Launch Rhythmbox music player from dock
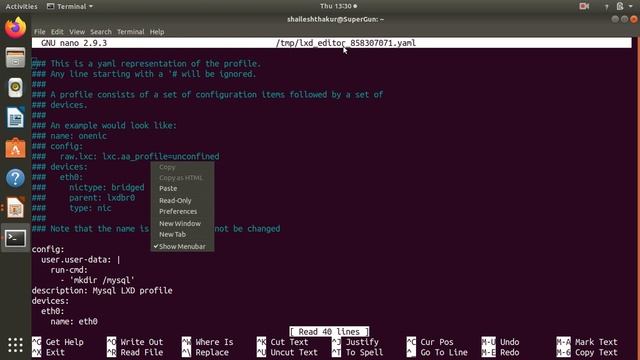 pos(16,87)
